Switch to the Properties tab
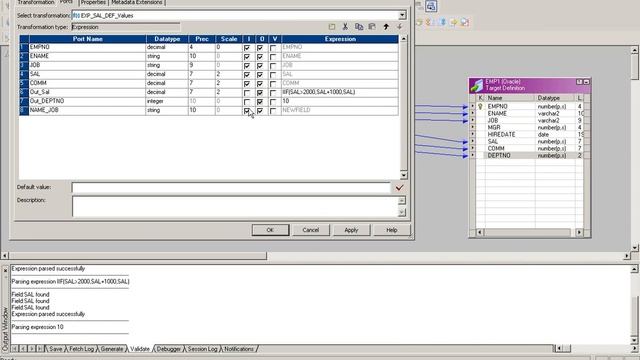The height and width of the screenshot is (360, 640). pyautogui.click(x=93, y=2)
